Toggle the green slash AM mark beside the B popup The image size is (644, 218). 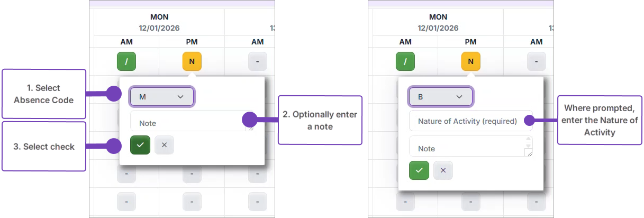[x=405, y=62]
